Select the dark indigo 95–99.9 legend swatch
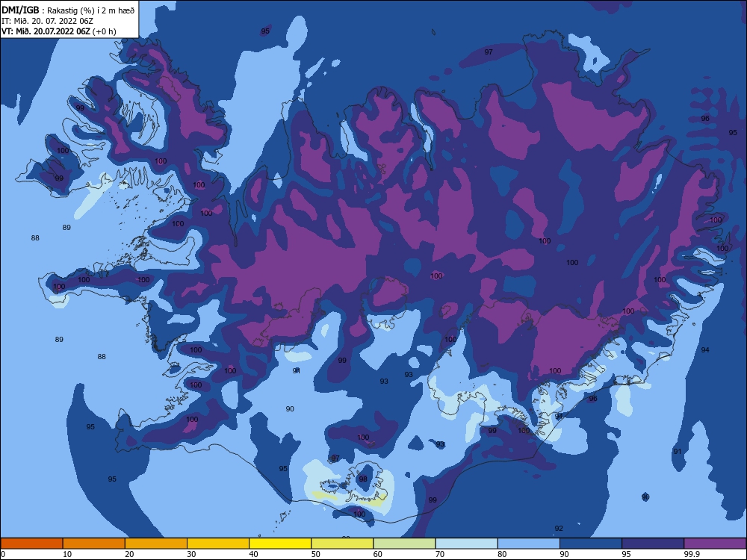 coord(653,544)
